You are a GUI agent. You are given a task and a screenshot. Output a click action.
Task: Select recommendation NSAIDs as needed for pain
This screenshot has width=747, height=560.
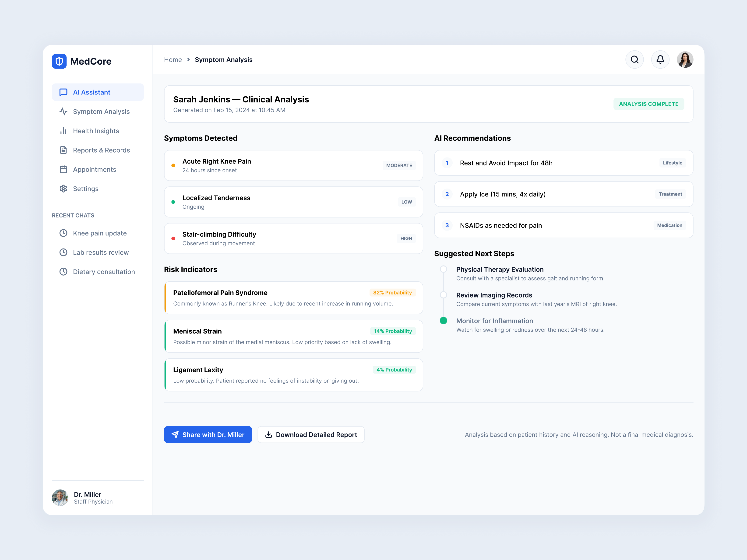click(564, 225)
